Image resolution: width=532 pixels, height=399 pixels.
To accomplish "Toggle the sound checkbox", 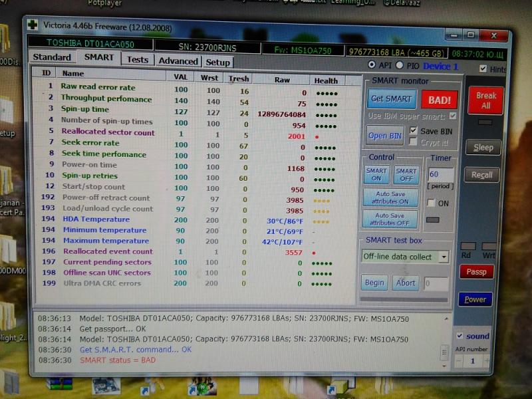I will tap(460, 336).
